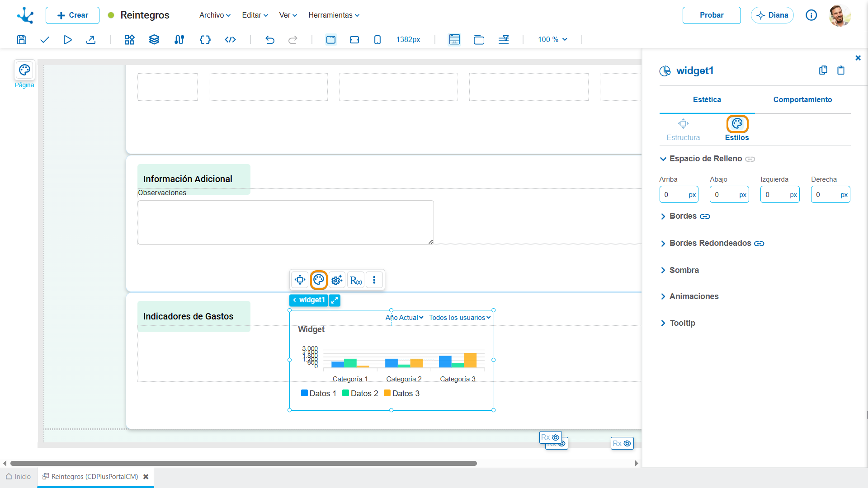This screenshot has height=488, width=868.
Task: Toggle the linked padding chain icon
Action: 750,159
